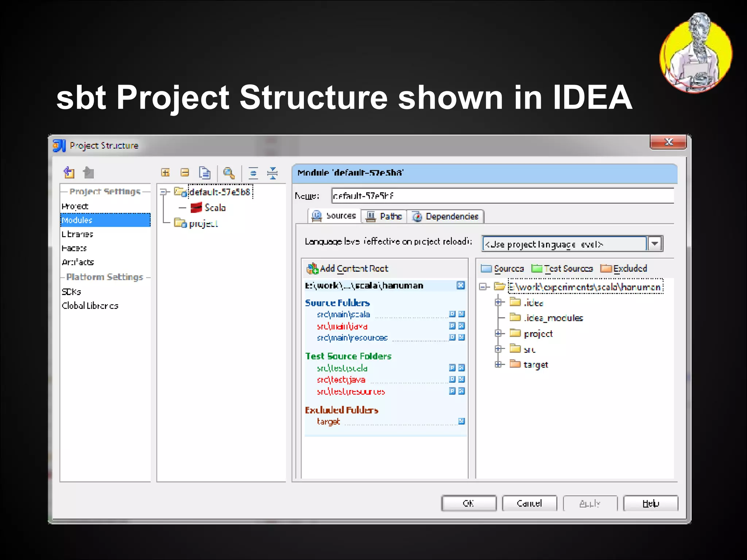The height and width of the screenshot is (560, 747).
Task: Expand the project folder in content tree
Action: point(499,333)
